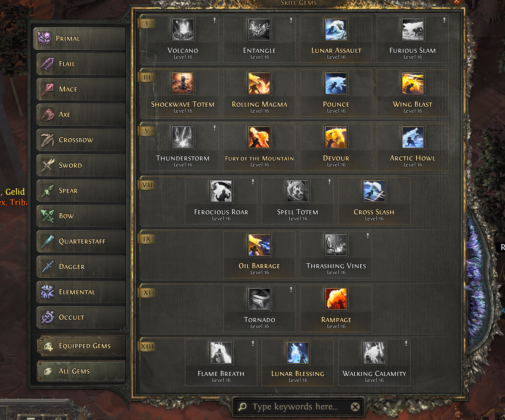The image size is (505, 420).
Task: Pick the Shockwave Totem skill icon
Action: pos(183,83)
